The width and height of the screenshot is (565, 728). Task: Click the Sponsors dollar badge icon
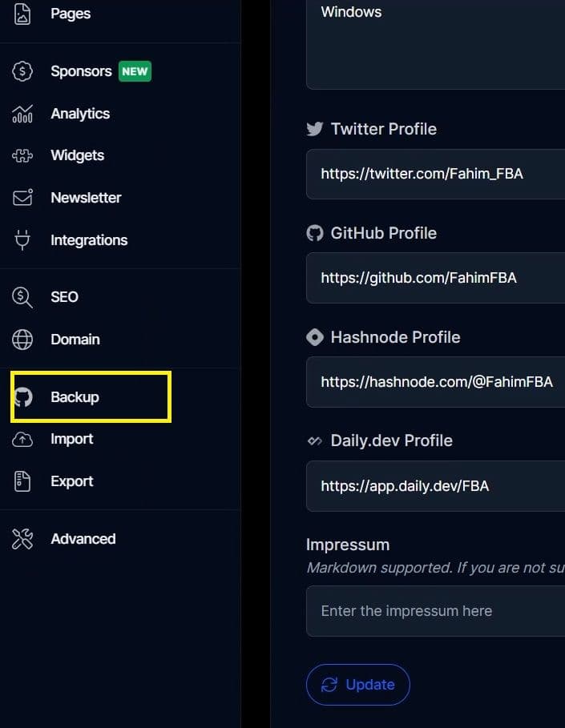click(22, 71)
